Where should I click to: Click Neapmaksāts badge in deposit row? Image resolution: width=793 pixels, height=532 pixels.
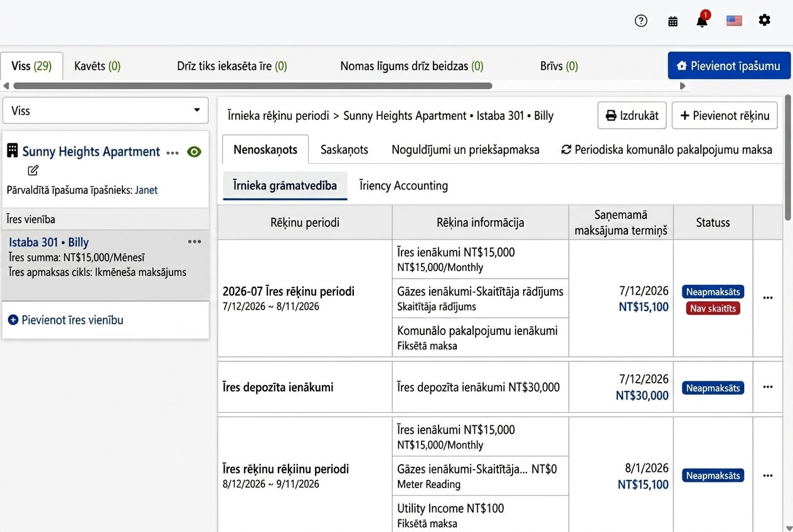coord(713,388)
